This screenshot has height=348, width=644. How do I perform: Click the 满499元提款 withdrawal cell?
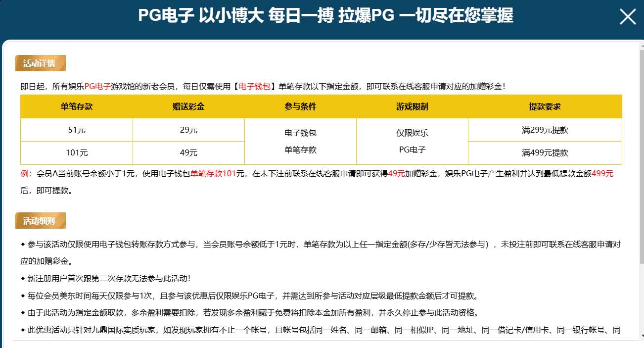pos(545,153)
